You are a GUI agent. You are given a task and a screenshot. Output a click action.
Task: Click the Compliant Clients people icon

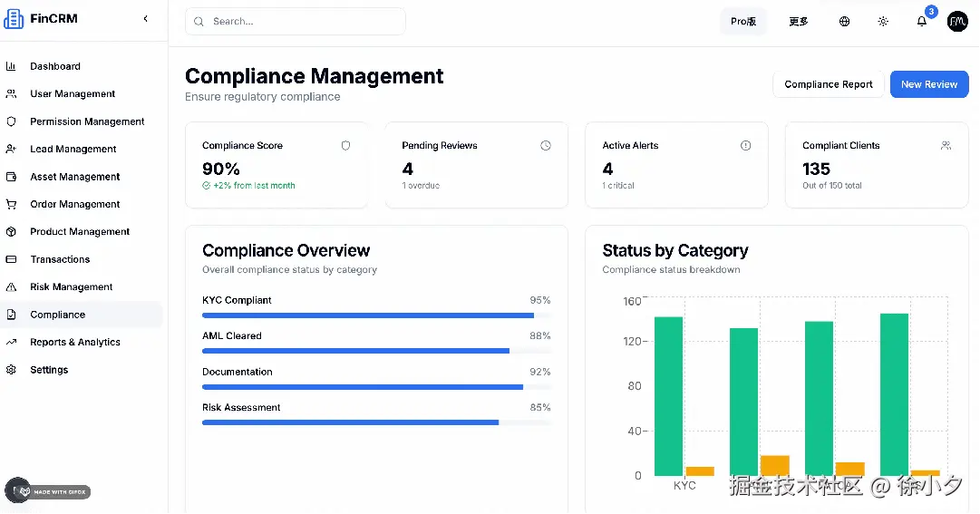(x=946, y=146)
